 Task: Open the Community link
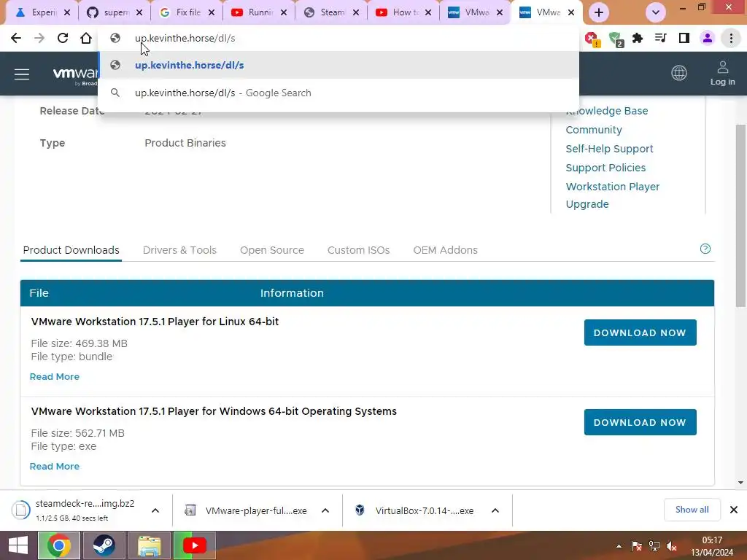594,130
